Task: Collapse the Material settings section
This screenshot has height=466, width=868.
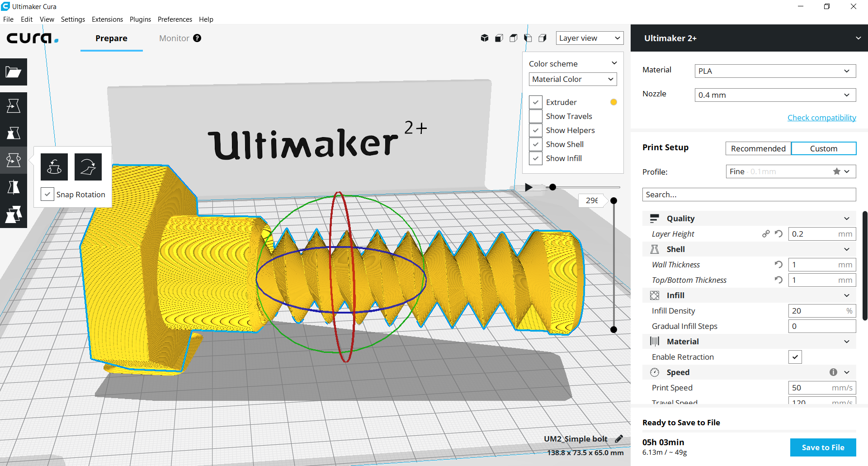Action: [x=846, y=342]
